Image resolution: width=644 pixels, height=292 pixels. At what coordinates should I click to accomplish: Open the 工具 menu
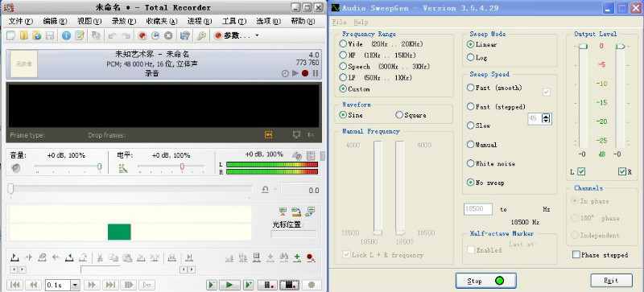pos(234,21)
